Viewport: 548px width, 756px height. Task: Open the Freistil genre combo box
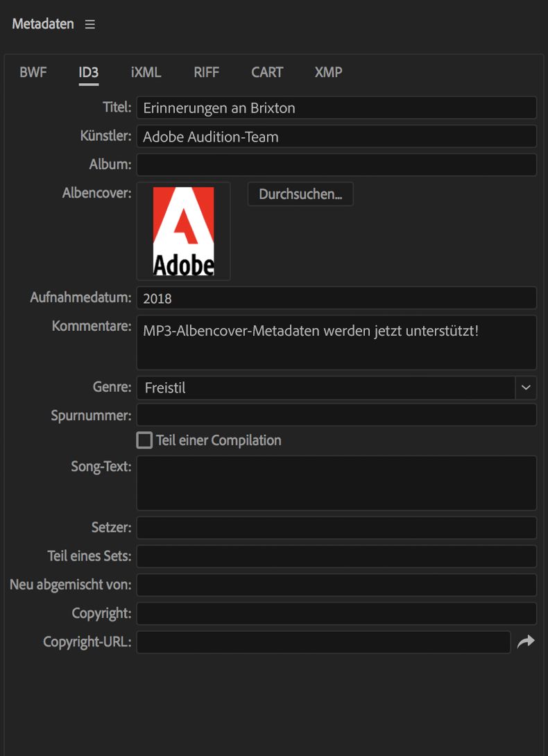click(326, 388)
